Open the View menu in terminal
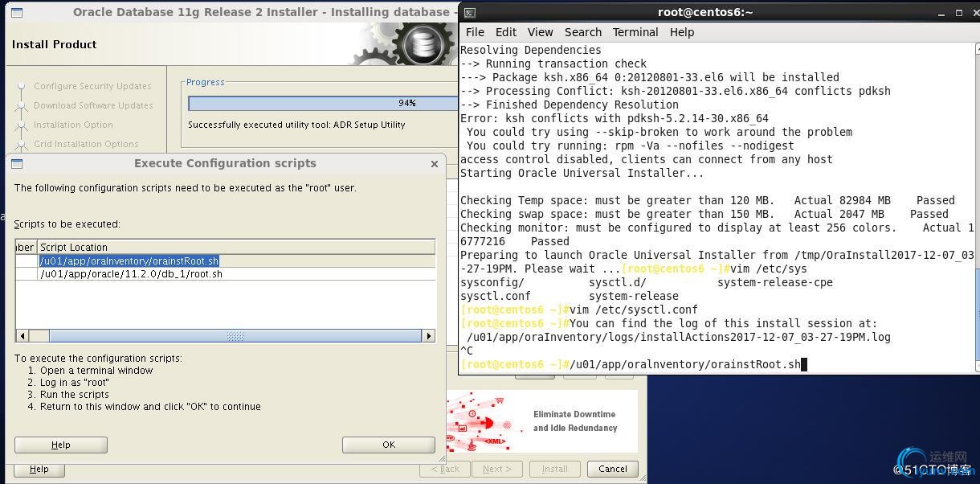This screenshot has width=980, height=484. 540,32
